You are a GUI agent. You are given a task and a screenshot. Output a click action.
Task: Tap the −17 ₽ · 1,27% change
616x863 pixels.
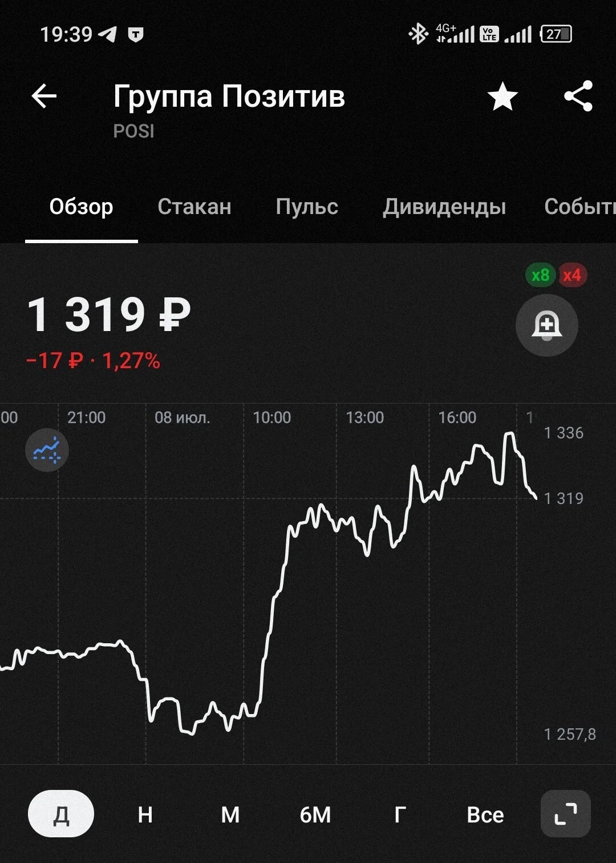pos(93,361)
